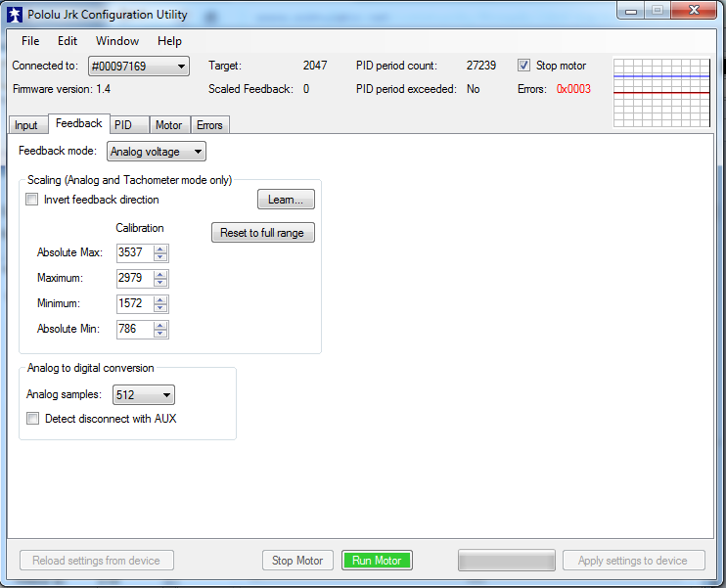Decrease the Minimum calibration value
Image resolution: width=726 pixels, height=588 pixels.
pos(160,308)
